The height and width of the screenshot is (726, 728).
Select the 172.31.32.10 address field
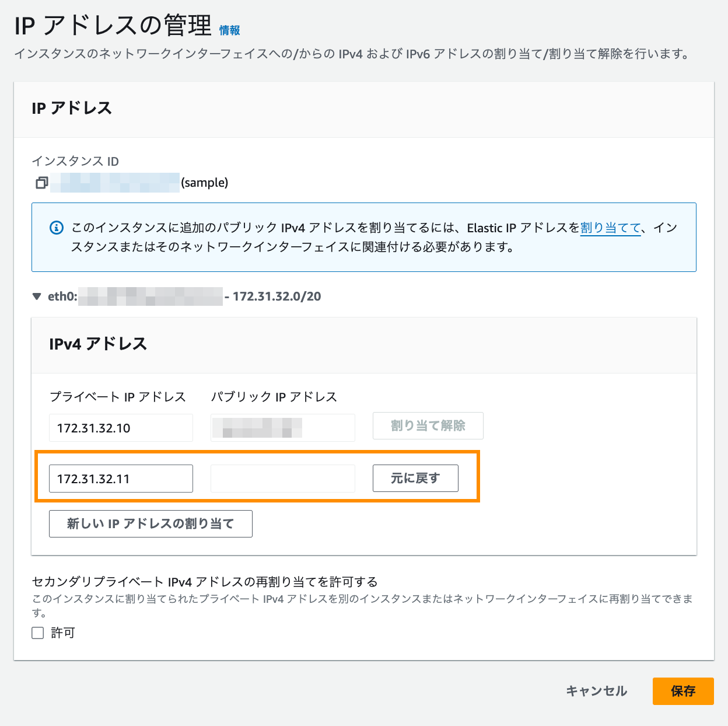[121, 428]
